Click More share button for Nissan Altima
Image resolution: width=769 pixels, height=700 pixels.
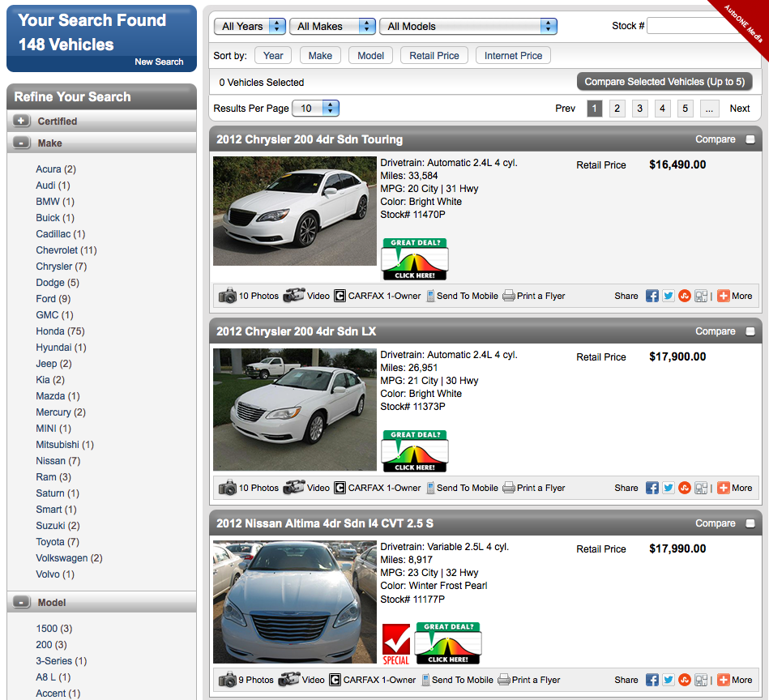click(x=734, y=681)
